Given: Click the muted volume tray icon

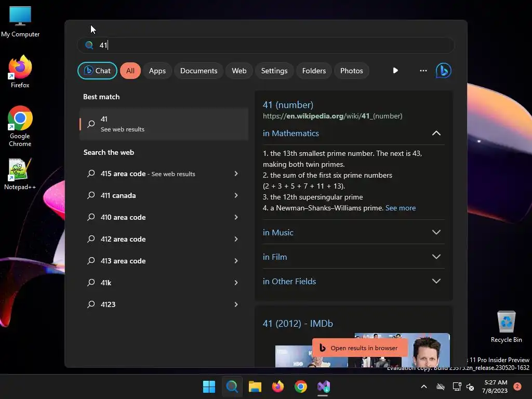Looking at the screenshot, I should tap(470, 387).
